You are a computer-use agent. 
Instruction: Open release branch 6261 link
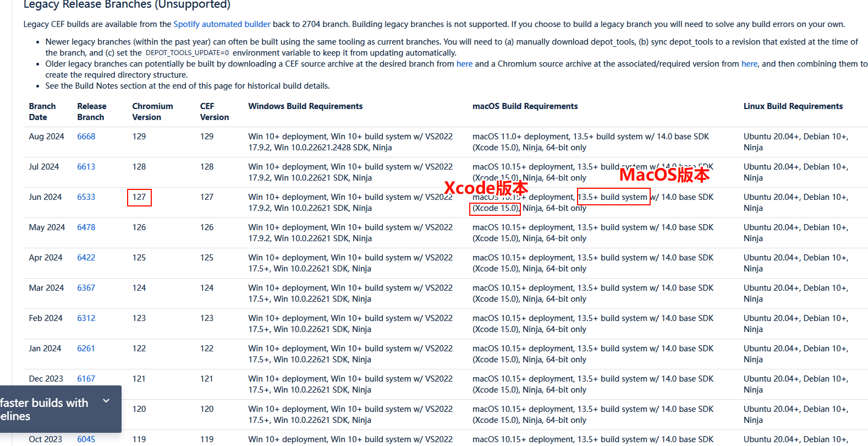pos(86,349)
